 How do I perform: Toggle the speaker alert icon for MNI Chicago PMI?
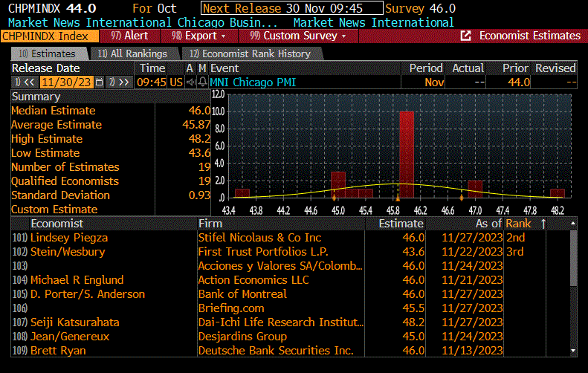pos(191,82)
